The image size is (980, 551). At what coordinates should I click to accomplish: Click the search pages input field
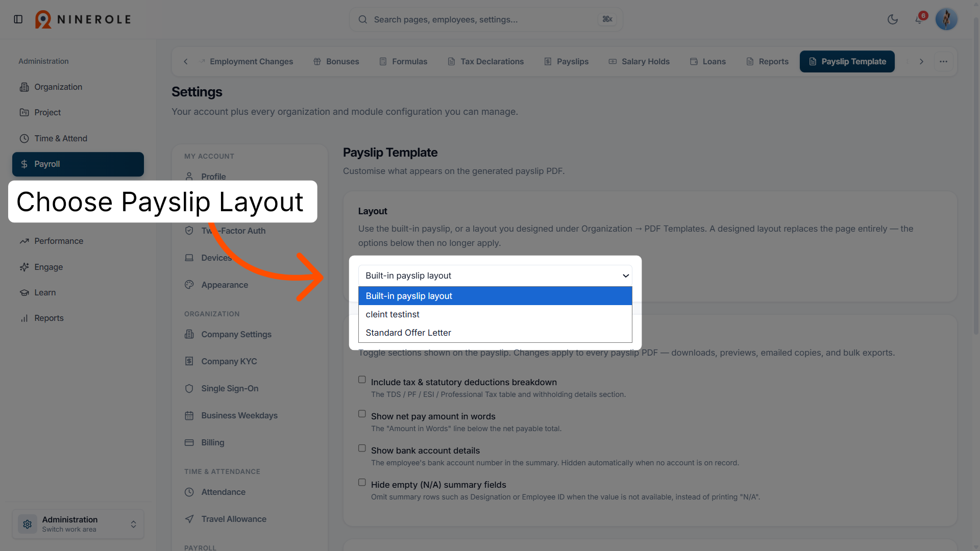pos(486,19)
